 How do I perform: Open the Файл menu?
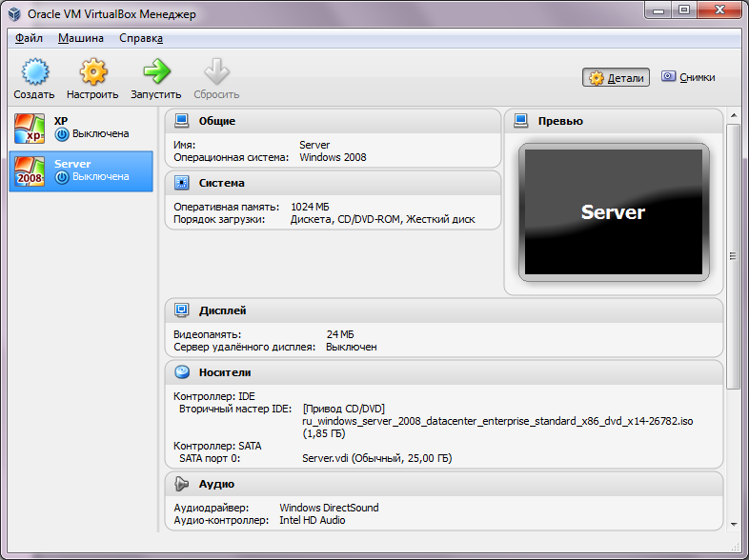(29, 38)
